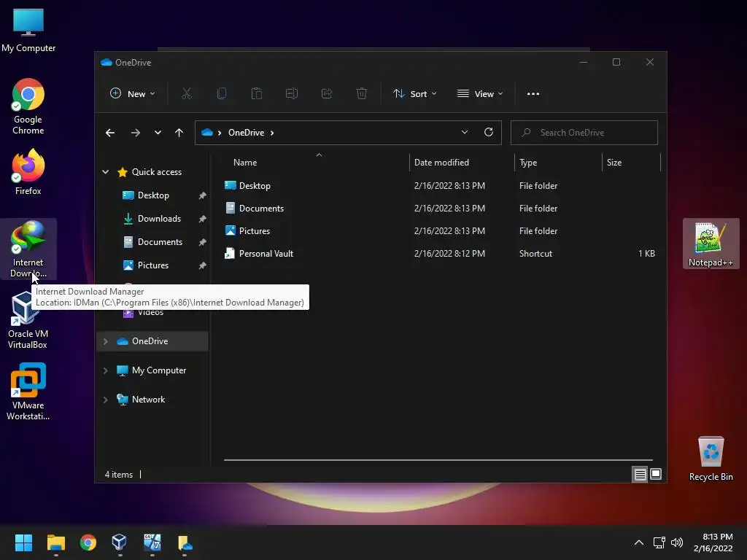Click the Search OneDrive field
The height and width of the screenshot is (560, 747).
pos(584,133)
